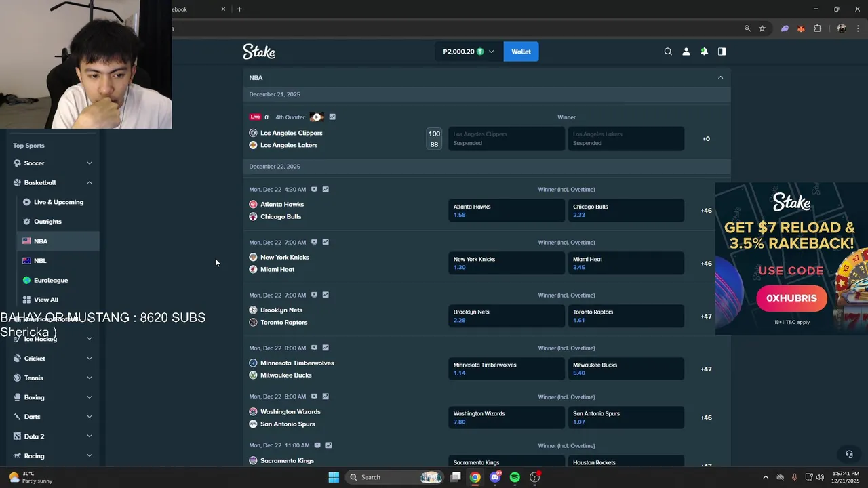Open the Minnesota Timberwolves match link
868x488 pixels.
tap(297, 363)
